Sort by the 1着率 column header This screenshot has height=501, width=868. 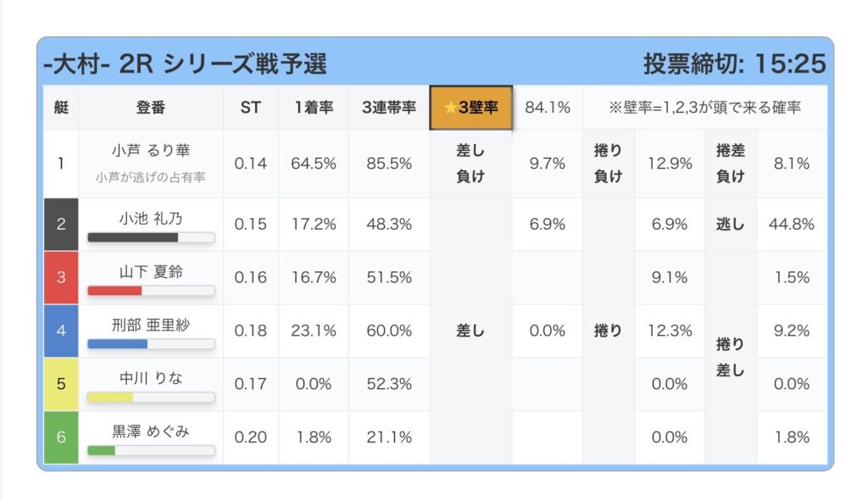point(313,108)
